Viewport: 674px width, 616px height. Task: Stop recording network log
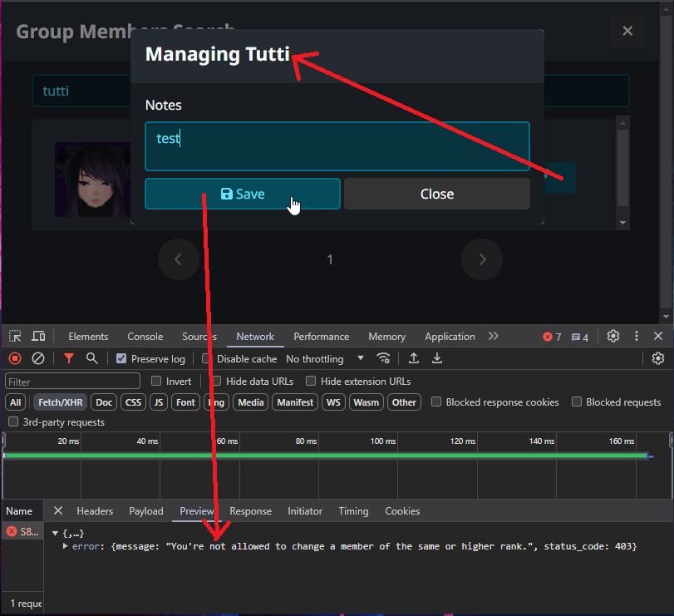point(15,358)
